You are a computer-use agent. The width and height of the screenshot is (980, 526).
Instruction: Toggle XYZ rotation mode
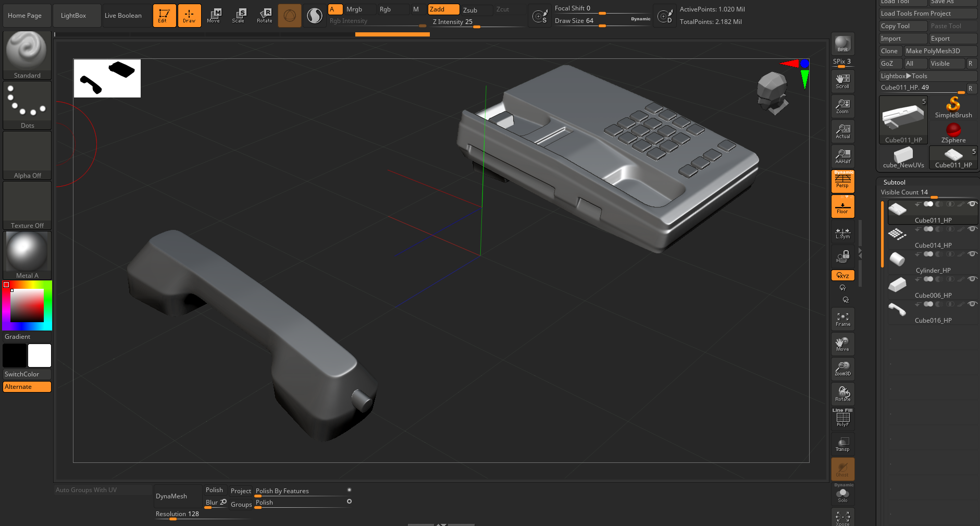842,275
